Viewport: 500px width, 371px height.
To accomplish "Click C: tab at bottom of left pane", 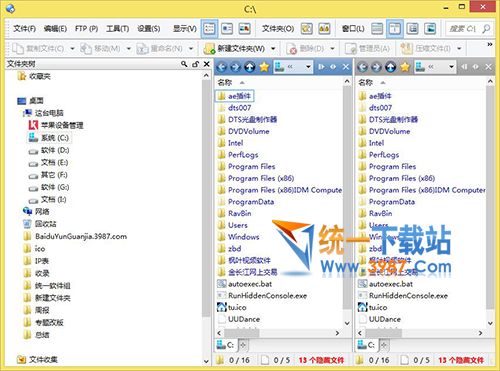I will [x=226, y=345].
